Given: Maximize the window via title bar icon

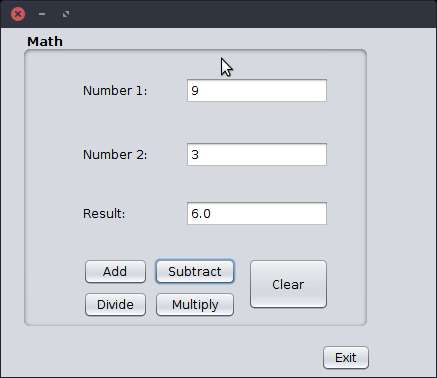Looking at the screenshot, I should (66, 14).
